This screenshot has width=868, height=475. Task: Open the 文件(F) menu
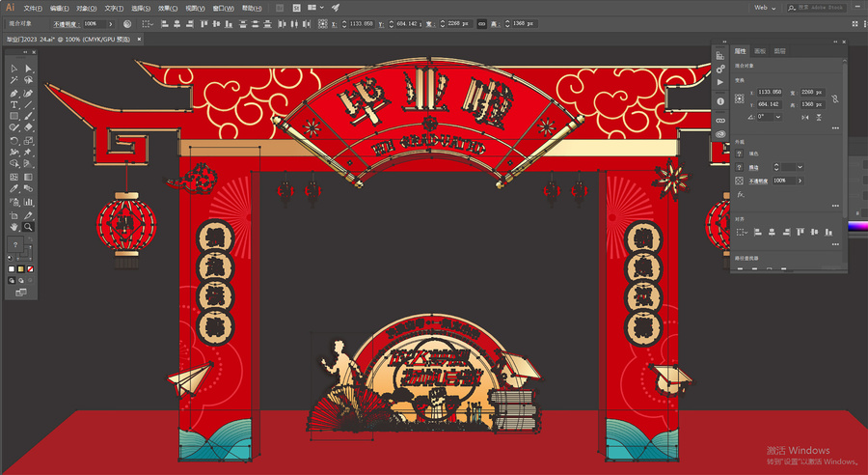33,9
